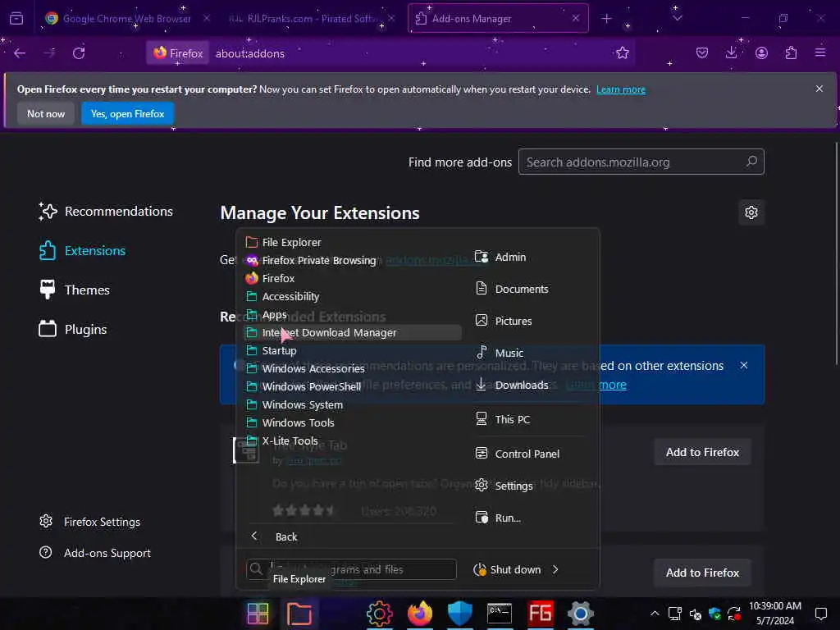Open Command Prompt from the taskbar
This screenshot has width=840, height=630.
(x=500, y=614)
